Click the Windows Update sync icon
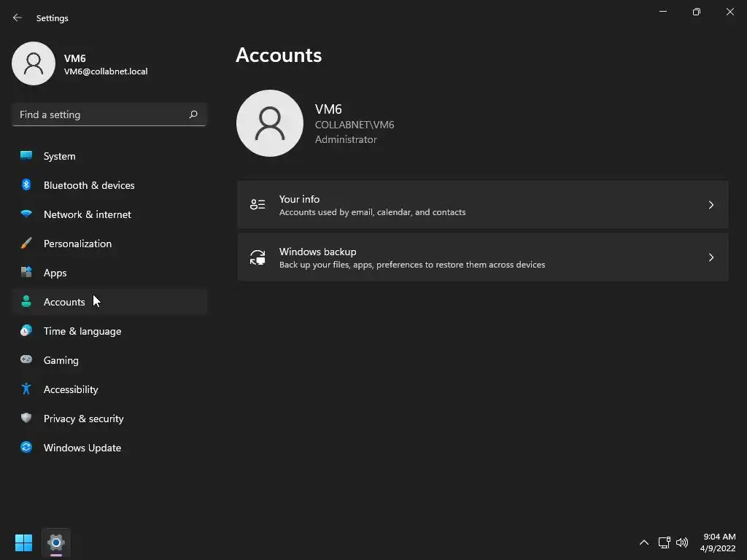The image size is (747, 560). [x=26, y=447]
